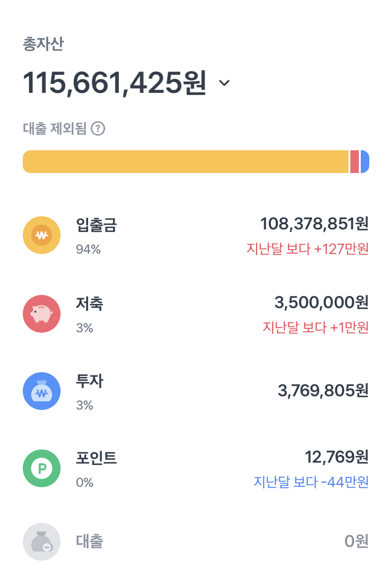Click the blue 투자 money bag icon
Viewport: 392px width, 575px height.
42,391
